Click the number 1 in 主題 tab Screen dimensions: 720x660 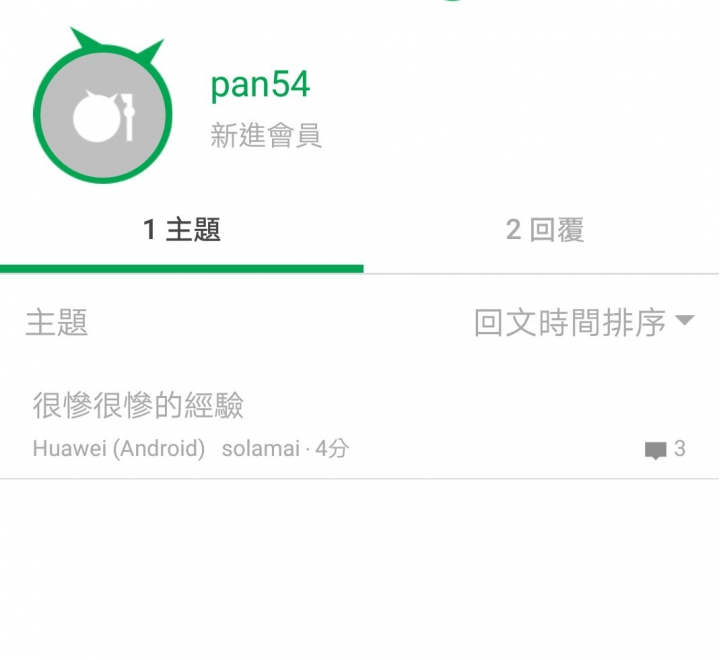click(x=149, y=230)
